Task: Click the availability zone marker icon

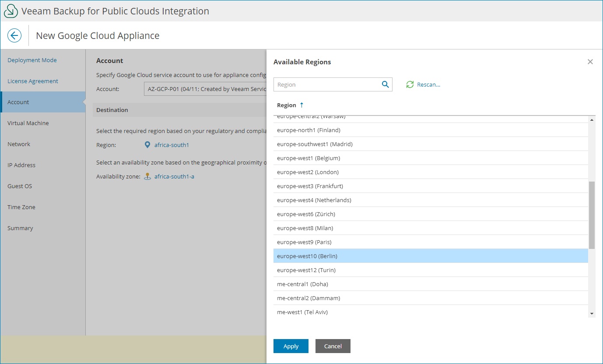Action: click(147, 175)
